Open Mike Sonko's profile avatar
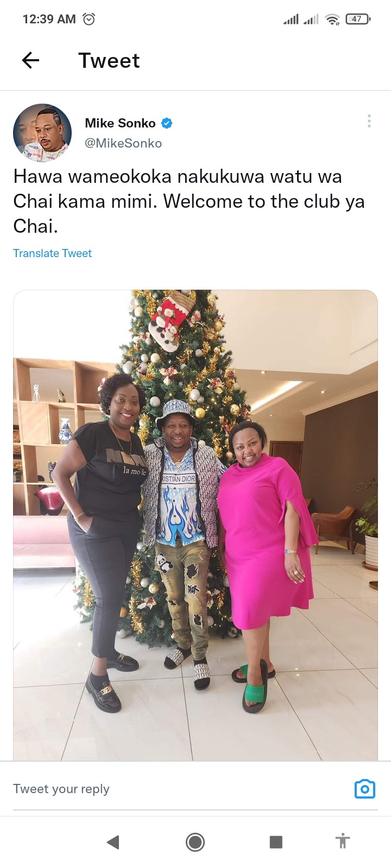391x868 pixels. (x=42, y=133)
